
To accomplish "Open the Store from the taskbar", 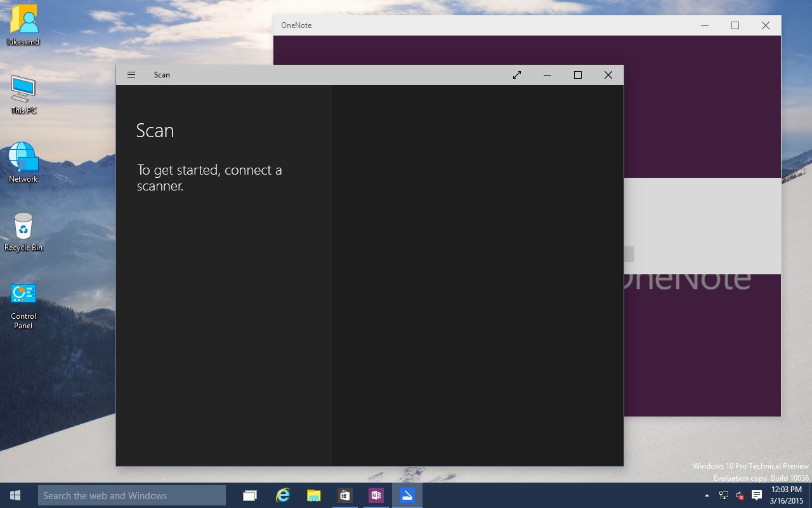I will 344,495.
